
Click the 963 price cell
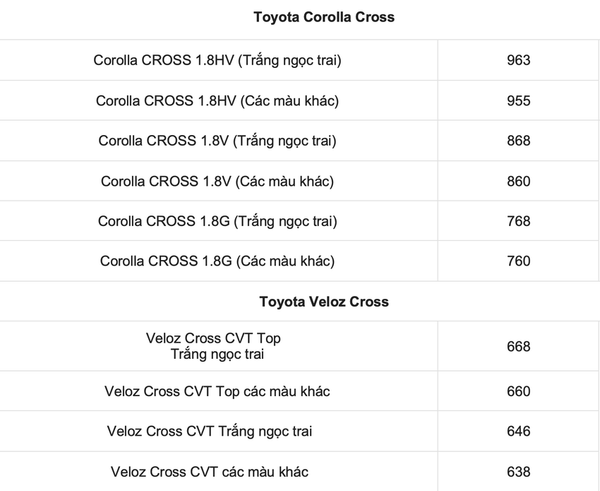point(518,60)
